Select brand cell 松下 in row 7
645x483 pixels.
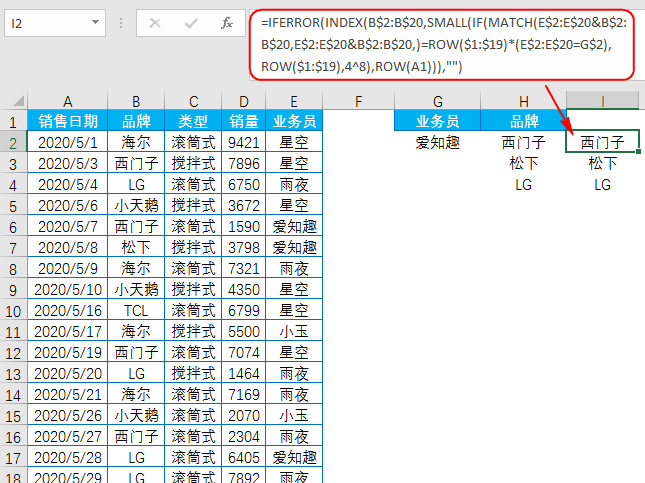(x=136, y=247)
